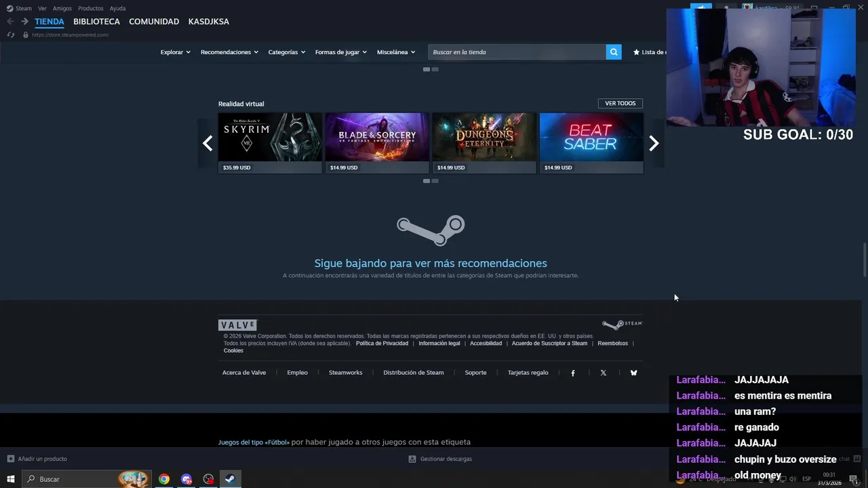
Task: Open the Beat Saber game card
Action: 591,143
